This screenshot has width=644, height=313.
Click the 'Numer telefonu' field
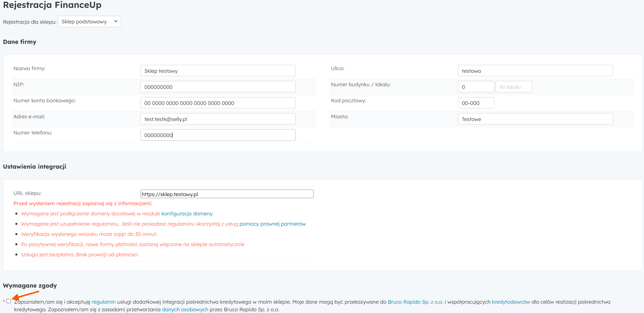pos(218,135)
